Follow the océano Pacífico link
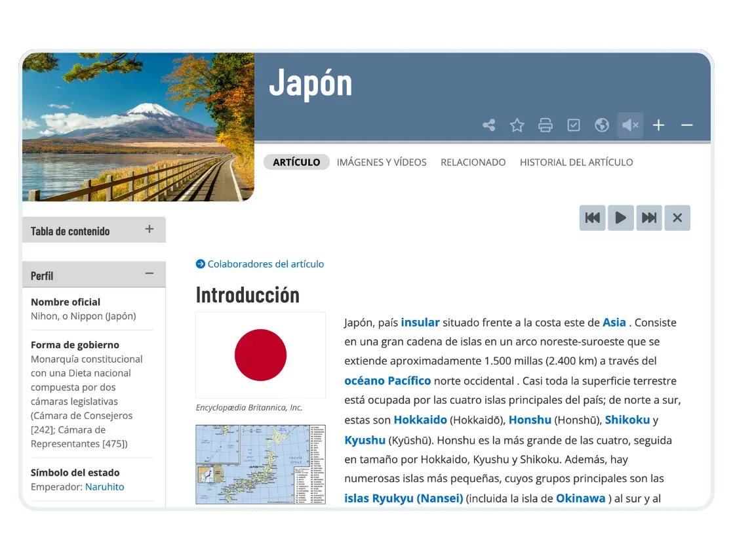Viewport: 733px width, 560px height. pos(387,381)
